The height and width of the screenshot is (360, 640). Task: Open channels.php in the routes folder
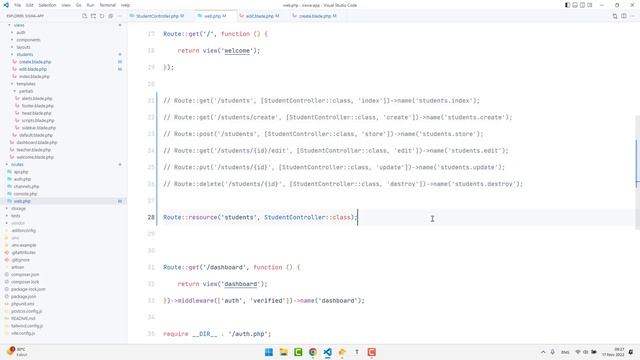coord(26,187)
